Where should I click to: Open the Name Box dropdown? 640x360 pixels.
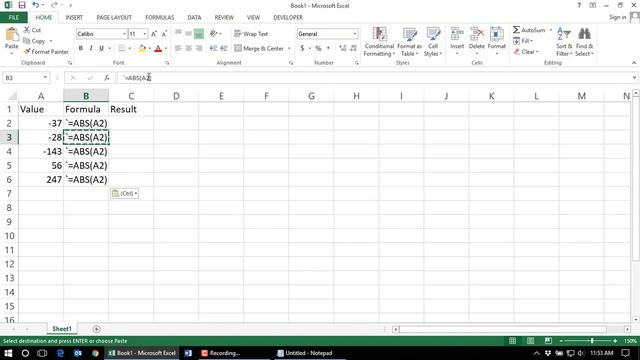coord(45,78)
